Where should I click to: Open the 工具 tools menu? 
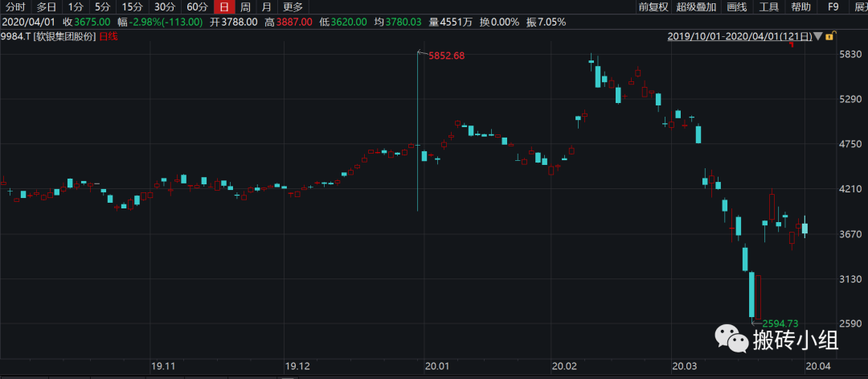[x=768, y=7]
